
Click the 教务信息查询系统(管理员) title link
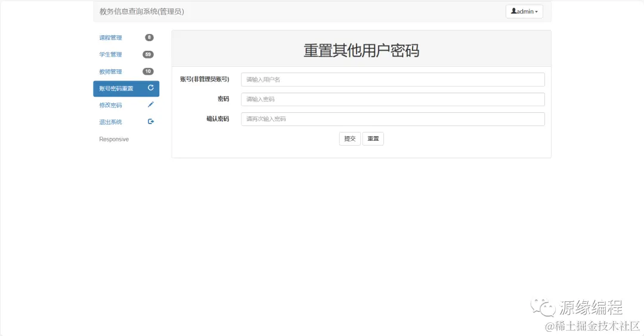point(142,11)
